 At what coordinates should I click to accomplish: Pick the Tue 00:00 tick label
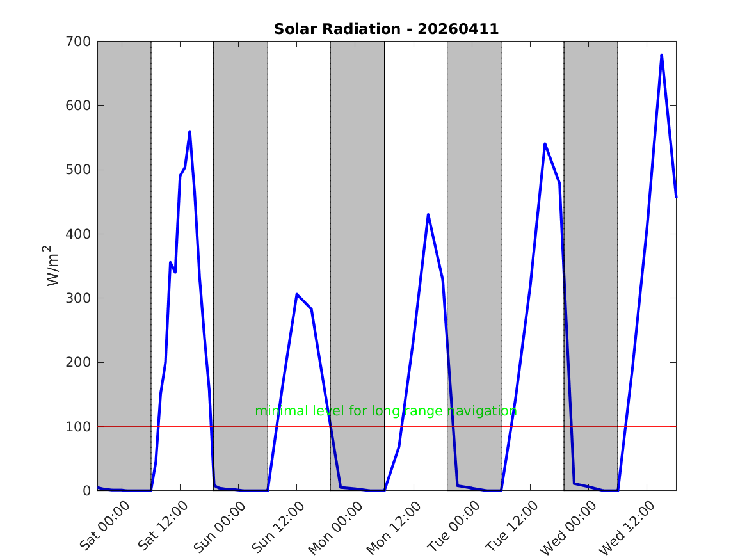pos(454,526)
